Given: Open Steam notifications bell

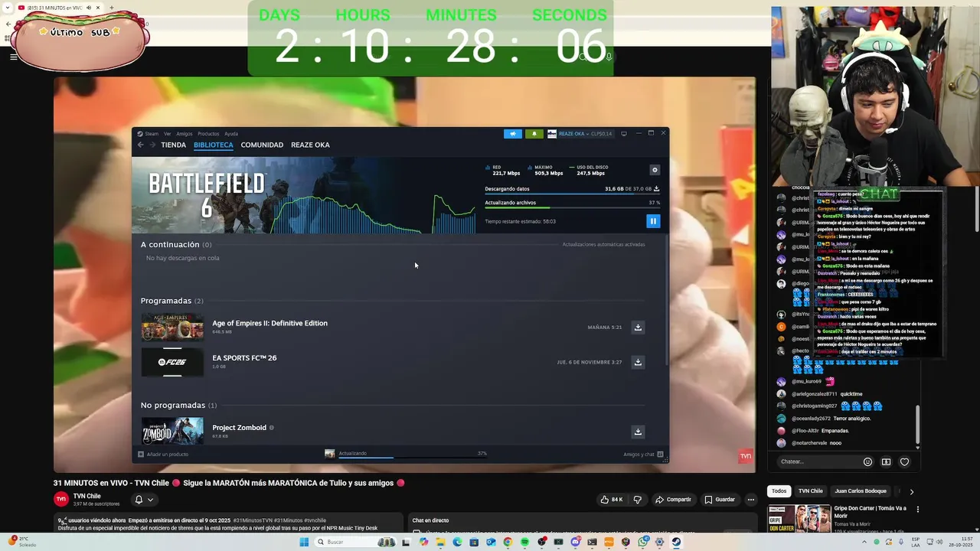Looking at the screenshot, I should pyautogui.click(x=534, y=134).
